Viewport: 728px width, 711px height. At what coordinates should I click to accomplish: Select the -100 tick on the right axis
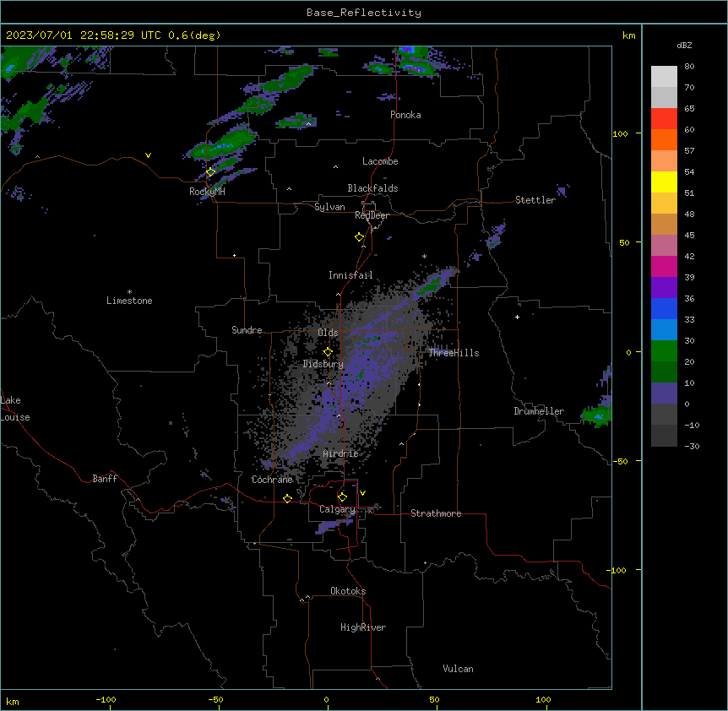pos(617,570)
